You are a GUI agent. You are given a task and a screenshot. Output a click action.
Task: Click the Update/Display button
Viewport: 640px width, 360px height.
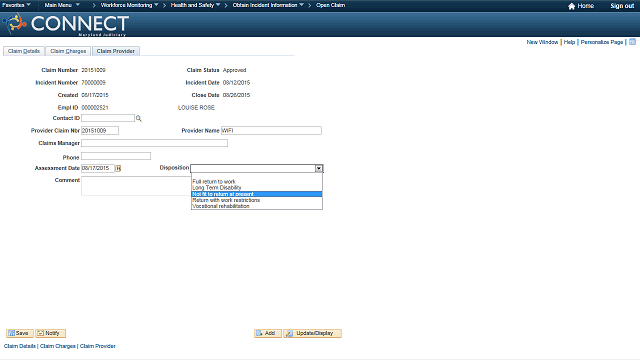coord(313,333)
